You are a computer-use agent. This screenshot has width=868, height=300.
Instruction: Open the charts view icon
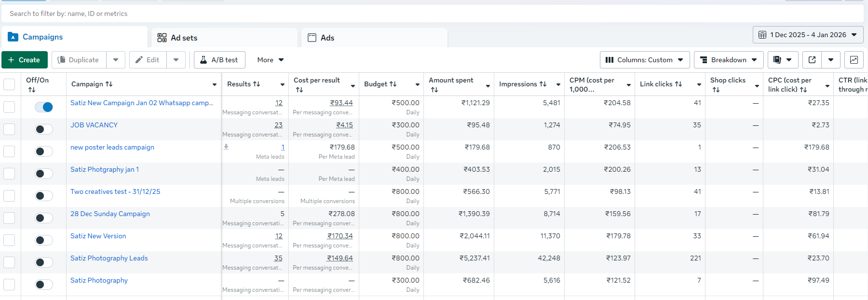[854, 60]
